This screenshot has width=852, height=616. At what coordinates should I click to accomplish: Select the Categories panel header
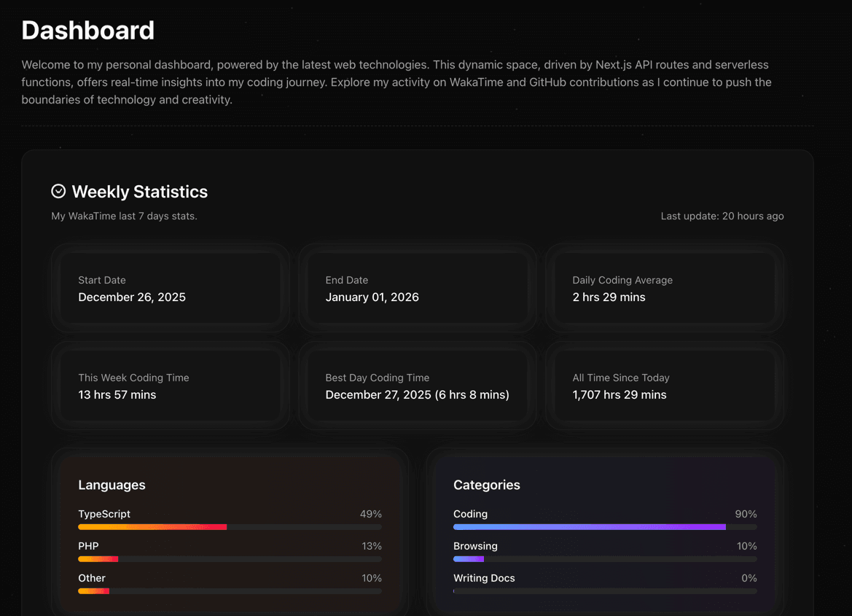[x=487, y=485]
